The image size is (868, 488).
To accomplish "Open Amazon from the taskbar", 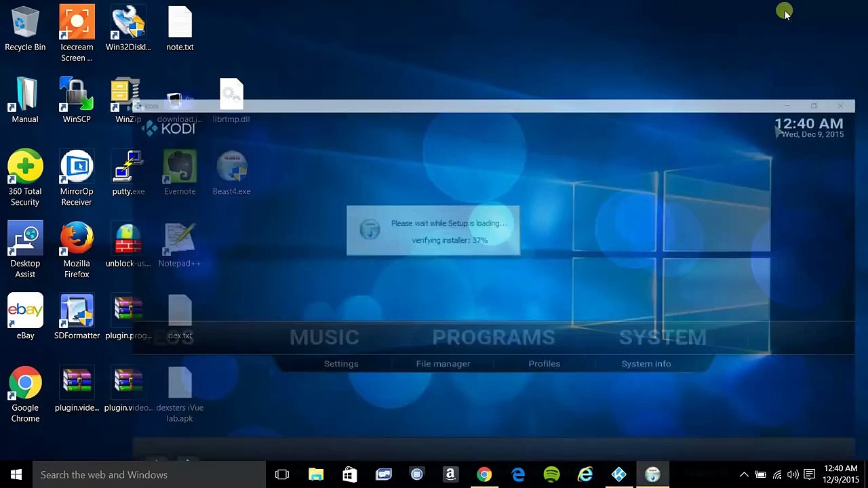I will pyautogui.click(x=450, y=474).
